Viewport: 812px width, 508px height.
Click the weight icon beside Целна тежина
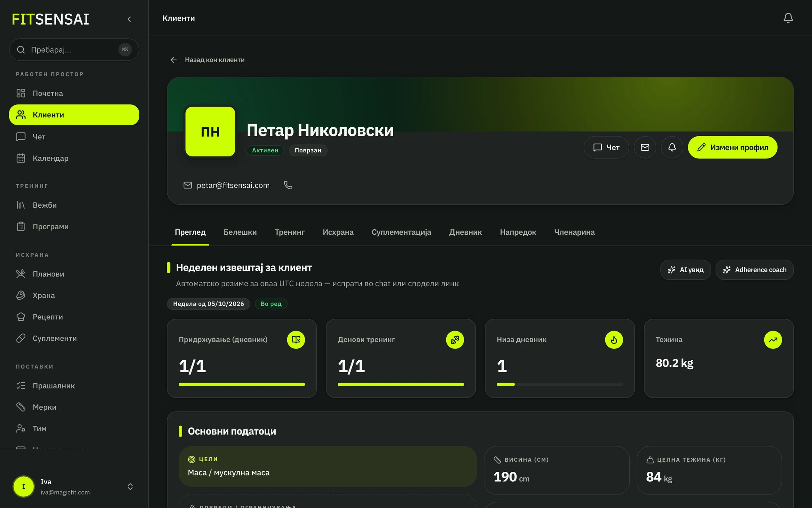[x=650, y=460]
